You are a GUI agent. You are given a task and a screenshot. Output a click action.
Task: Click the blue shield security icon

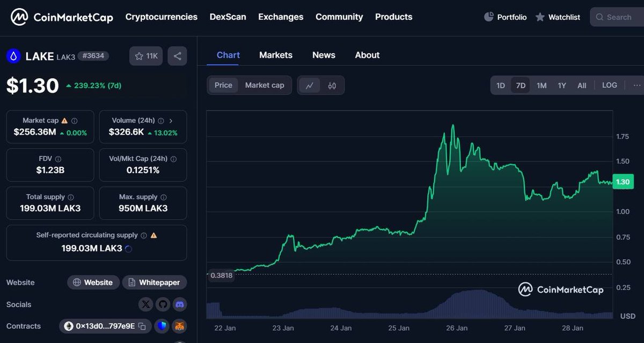[x=162, y=326]
